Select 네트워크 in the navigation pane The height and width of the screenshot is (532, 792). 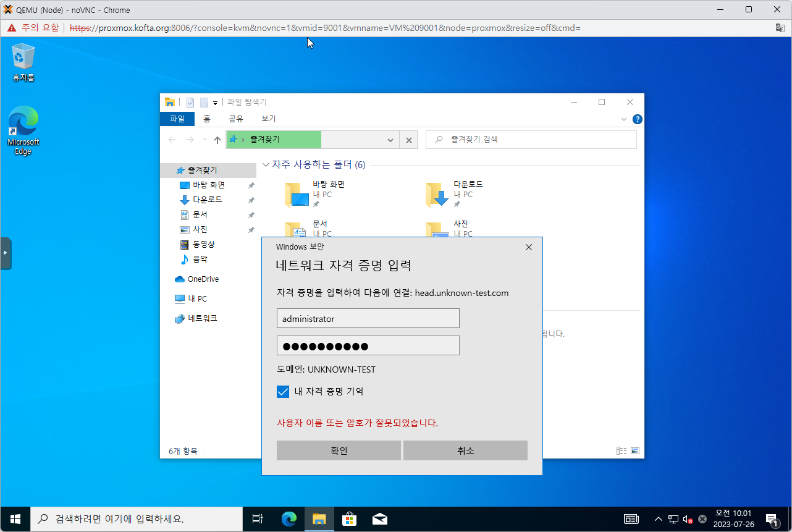tap(202, 319)
